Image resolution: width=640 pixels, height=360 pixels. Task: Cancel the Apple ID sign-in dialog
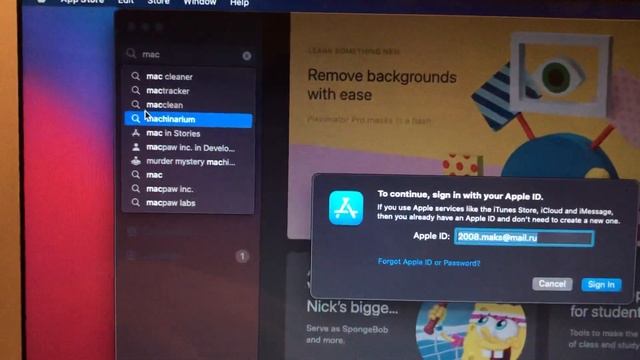552,284
